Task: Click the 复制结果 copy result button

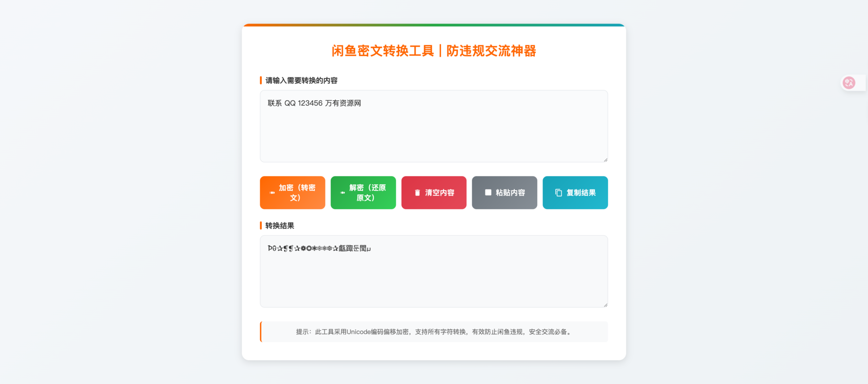Action: point(575,193)
